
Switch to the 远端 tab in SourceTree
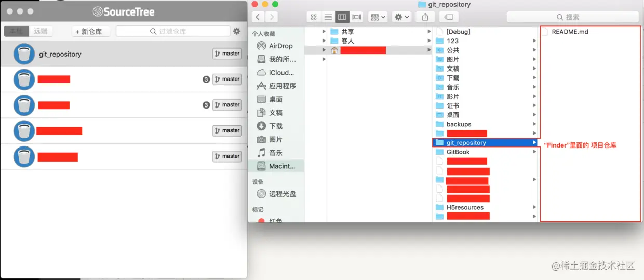click(x=41, y=31)
